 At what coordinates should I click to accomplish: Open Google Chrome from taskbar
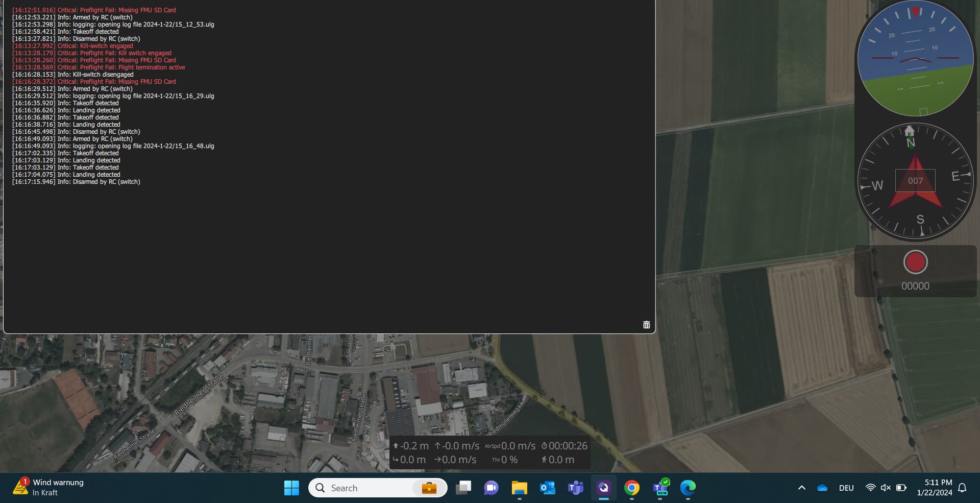click(x=631, y=488)
